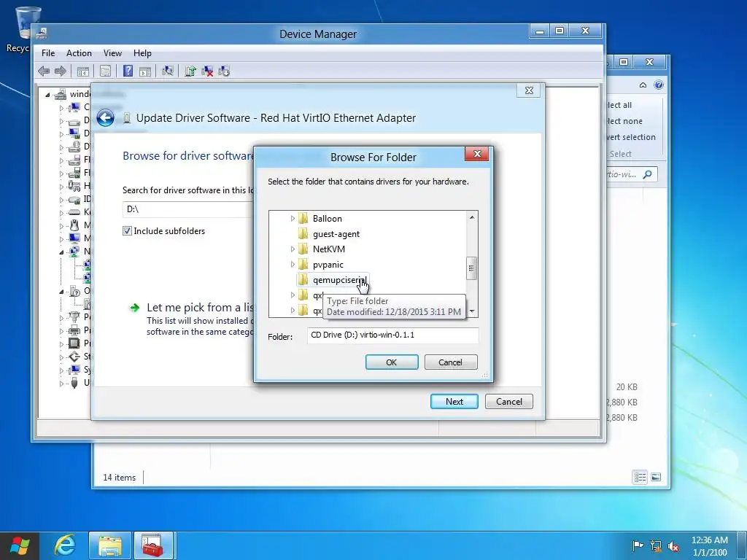Click Select none in Explorer ribbon

[x=624, y=121]
